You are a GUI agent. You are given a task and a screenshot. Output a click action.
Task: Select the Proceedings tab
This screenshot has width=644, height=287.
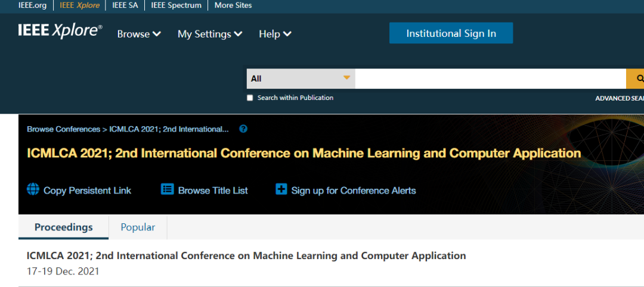(x=64, y=227)
